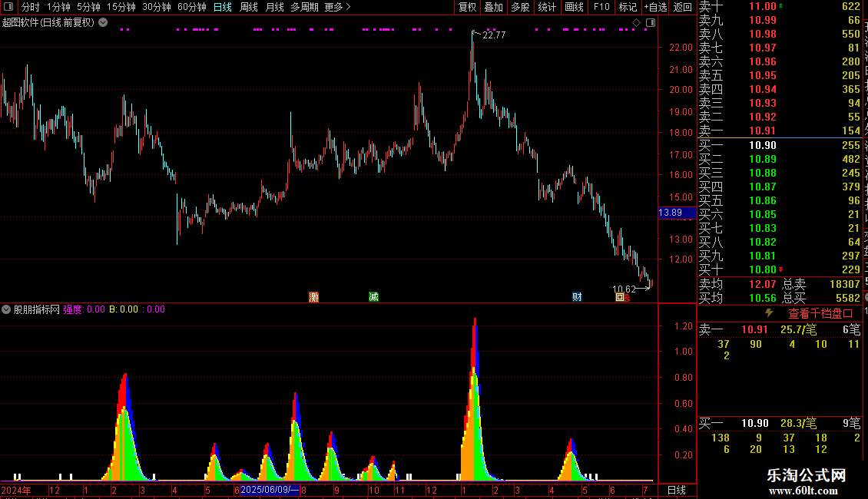
Task: Click the 财 financial marker icon
Action: pos(577,297)
